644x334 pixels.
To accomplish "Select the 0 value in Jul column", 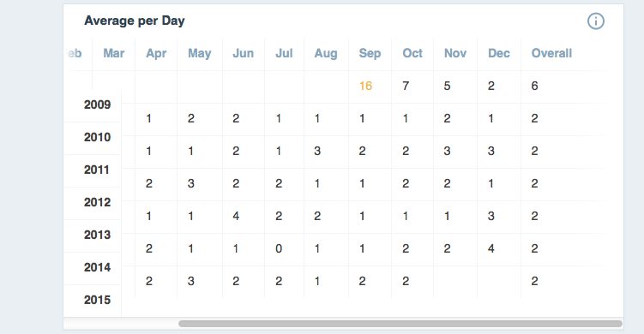I will click(x=279, y=248).
